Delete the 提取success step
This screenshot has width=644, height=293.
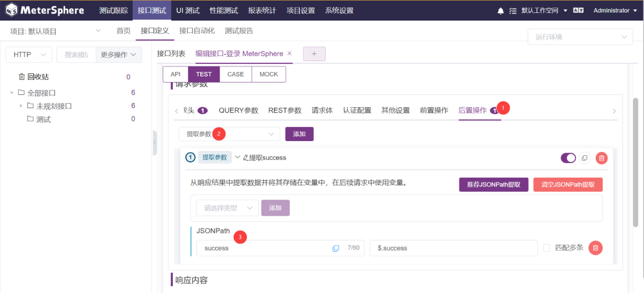(602, 158)
